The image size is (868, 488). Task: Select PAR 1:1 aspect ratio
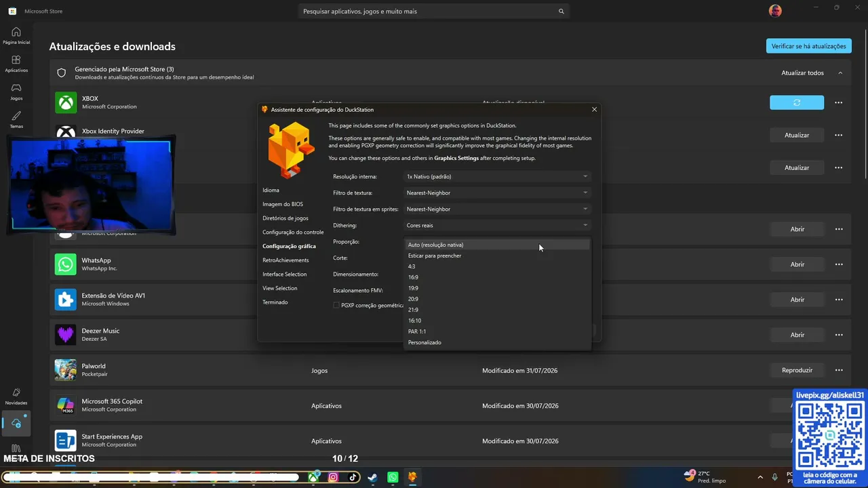(x=497, y=331)
